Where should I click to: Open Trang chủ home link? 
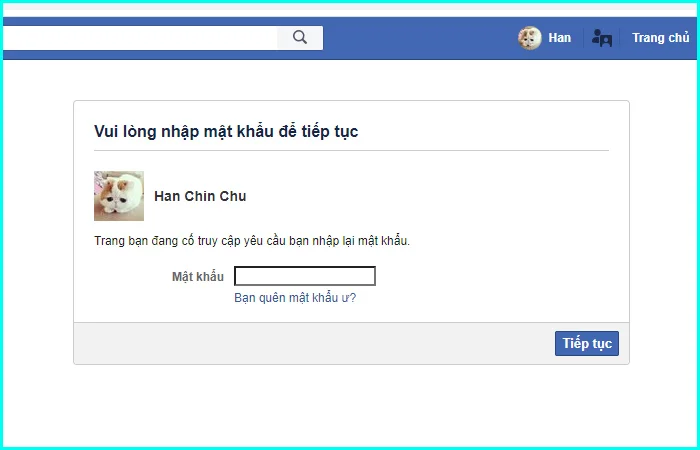click(x=661, y=38)
